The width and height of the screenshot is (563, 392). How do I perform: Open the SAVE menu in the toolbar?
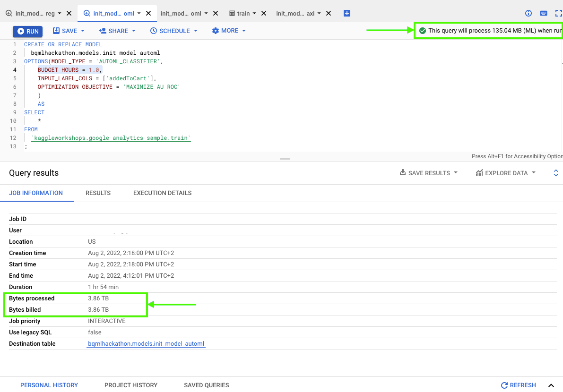69,31
